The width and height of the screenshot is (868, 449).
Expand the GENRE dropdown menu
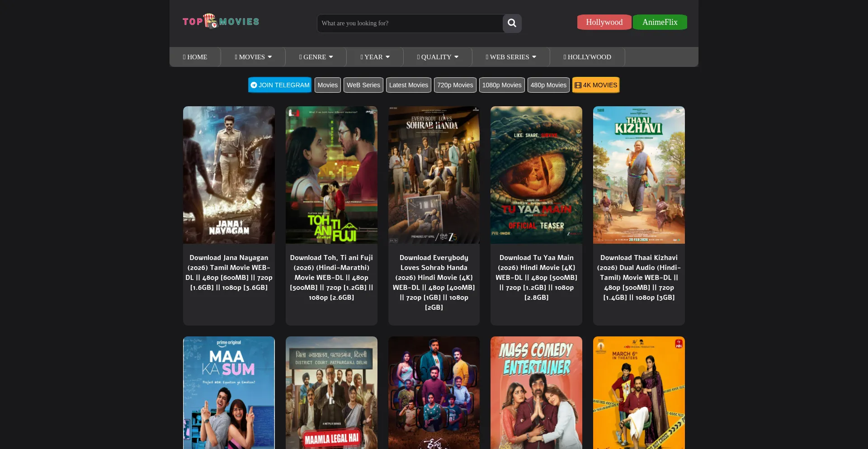(316, 57)
